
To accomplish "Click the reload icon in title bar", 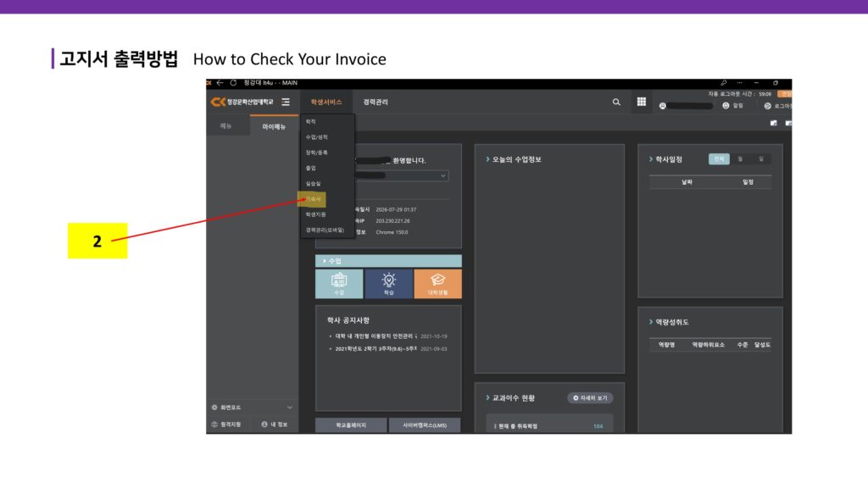I will [233, 83].
